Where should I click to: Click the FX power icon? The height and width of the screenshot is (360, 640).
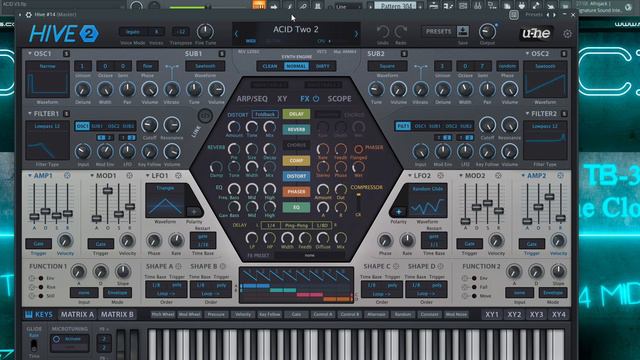point(316,99)
